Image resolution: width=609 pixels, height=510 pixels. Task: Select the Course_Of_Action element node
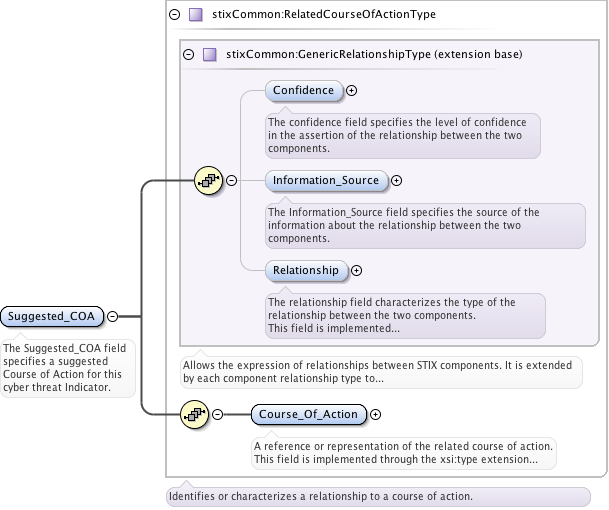(x=308, y=414)
